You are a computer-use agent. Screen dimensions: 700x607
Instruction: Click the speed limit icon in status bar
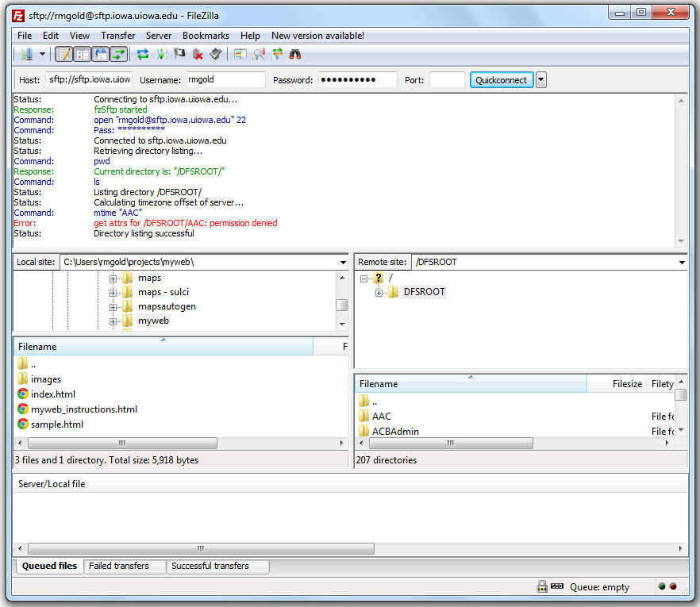556,586
